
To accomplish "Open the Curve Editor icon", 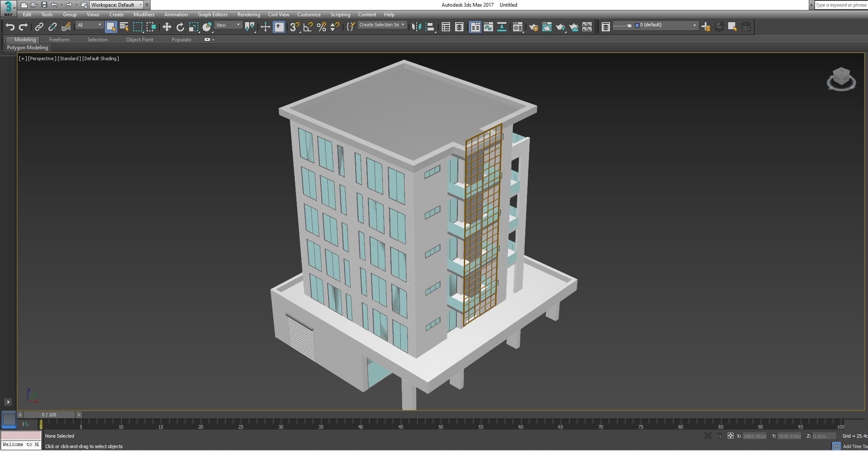I will coord(488,27).
